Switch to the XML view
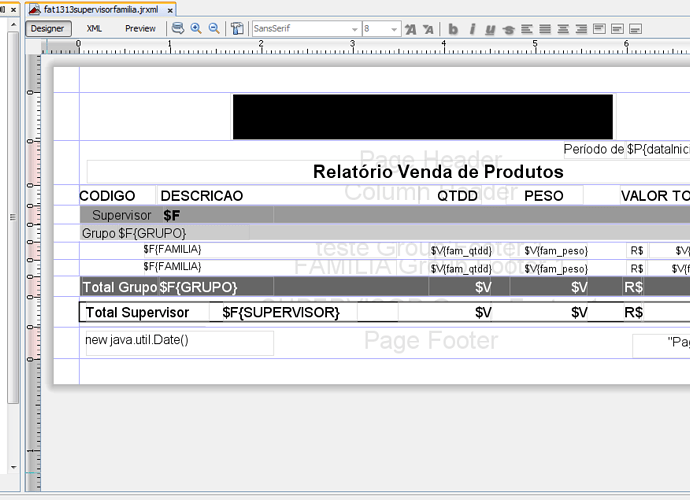 94,29
